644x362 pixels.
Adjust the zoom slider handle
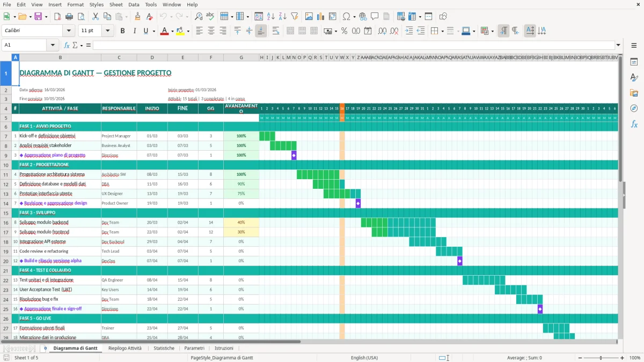pyautogui.click(x=601, y=358)
